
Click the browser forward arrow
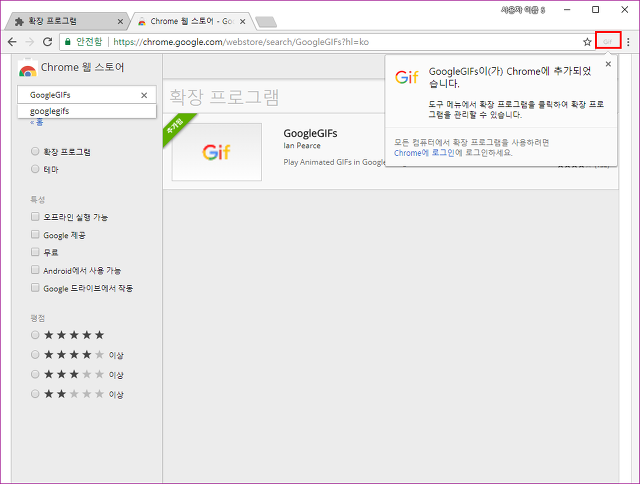30,42
